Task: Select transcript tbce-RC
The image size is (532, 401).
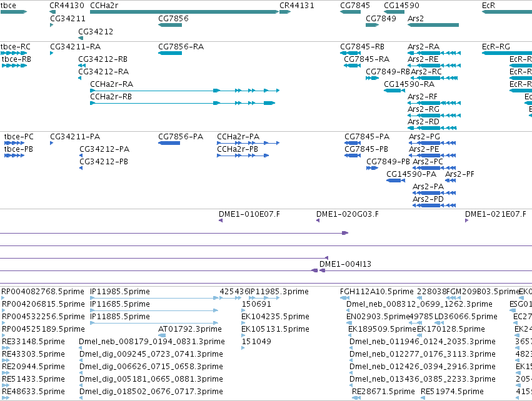Action: point(15,47)
